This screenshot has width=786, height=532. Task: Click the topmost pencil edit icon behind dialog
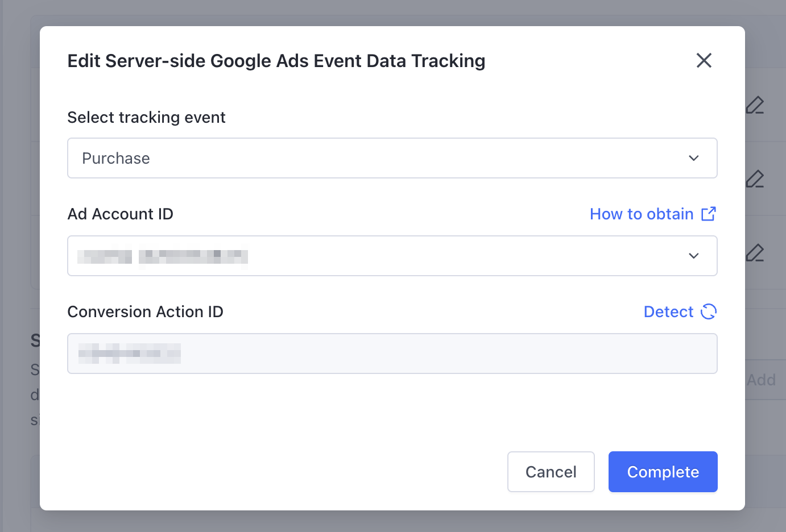(755, 105)
